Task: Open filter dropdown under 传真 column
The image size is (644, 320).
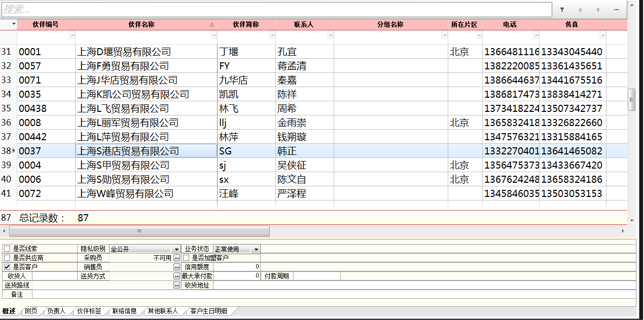Action: [x=603, y=35]
